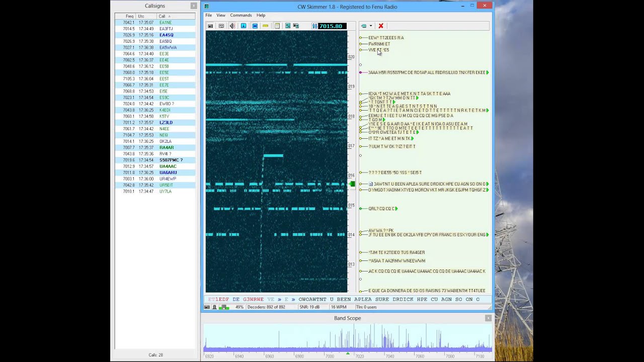Select callsign UA6AHU row
This screenshot has width=644, height=362.
155,172
